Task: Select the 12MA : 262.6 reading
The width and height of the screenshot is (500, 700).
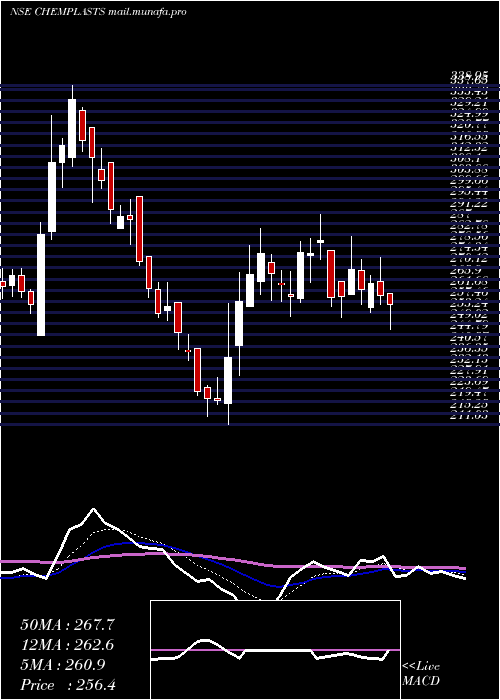Action: [x=67, y=645]
